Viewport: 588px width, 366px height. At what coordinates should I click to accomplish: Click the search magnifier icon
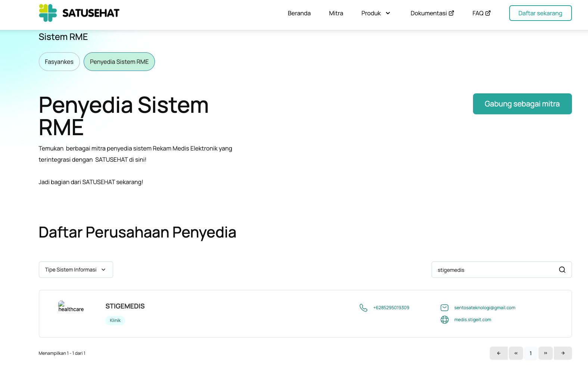(x=562, y=270)
